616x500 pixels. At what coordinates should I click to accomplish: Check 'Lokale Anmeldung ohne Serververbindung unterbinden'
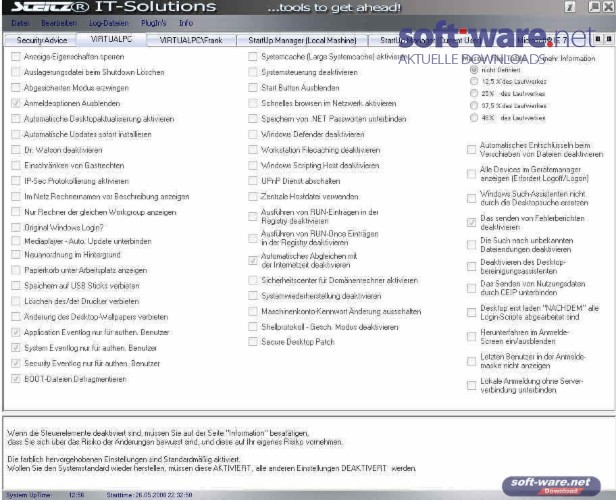(471, 385)
